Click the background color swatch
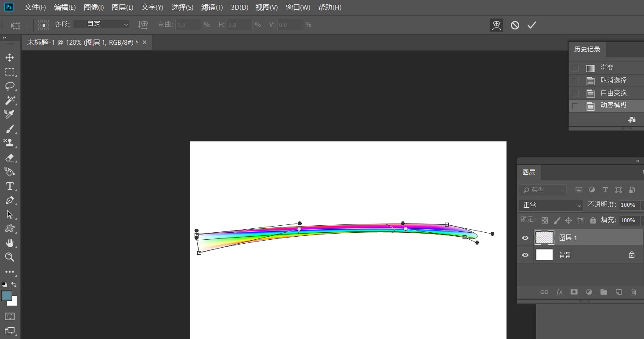644x339 pixels. tap(14, 302)
